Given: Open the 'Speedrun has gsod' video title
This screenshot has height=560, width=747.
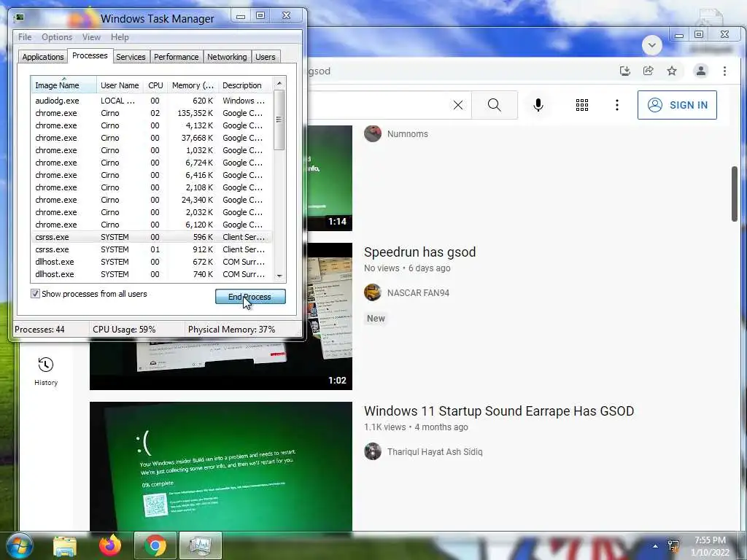Looking at the screenshot, I should click(x=419, y=252).
